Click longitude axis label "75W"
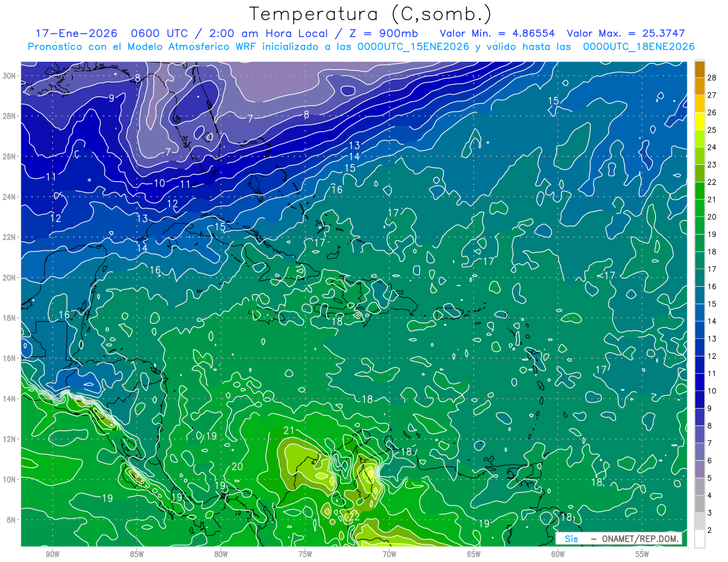Viewport: 728px width, 562px height. (x=305, y=554)
